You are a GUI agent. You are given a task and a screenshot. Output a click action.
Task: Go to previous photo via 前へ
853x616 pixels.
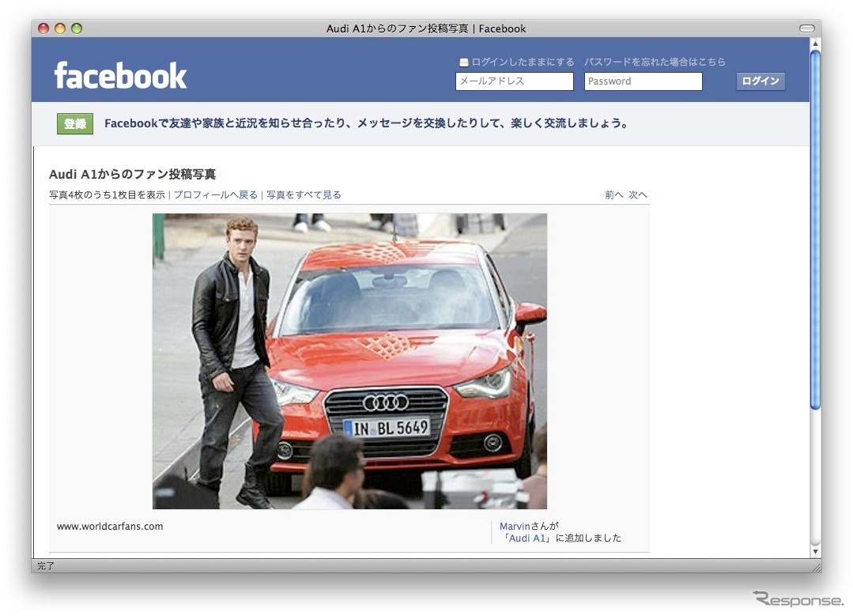[x=614, y=195]
